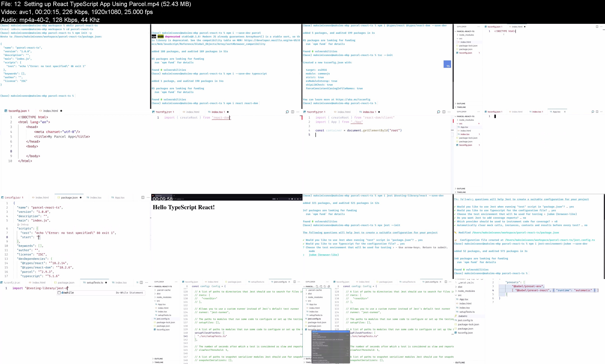The height and width of the screenshot is (364, 605).
Task: Click New Folder icon in the PARCEL explorer header
Action: [x=321, y=286]
